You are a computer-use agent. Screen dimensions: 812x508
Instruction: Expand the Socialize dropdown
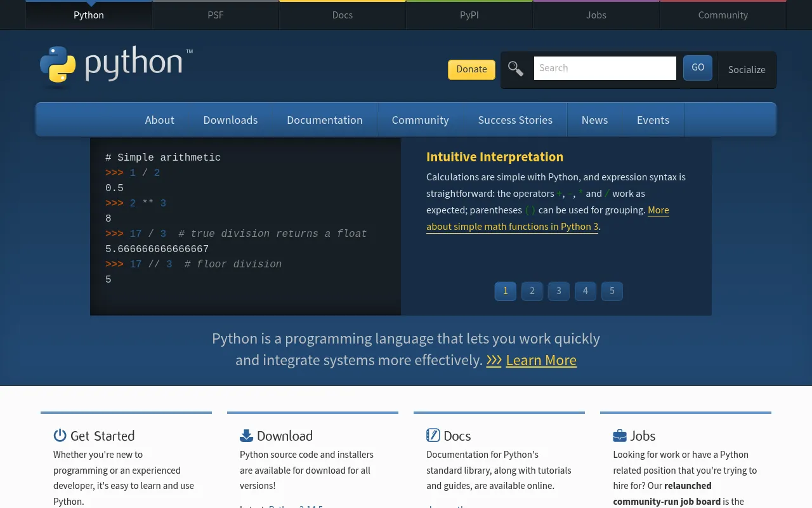point(747,70)
